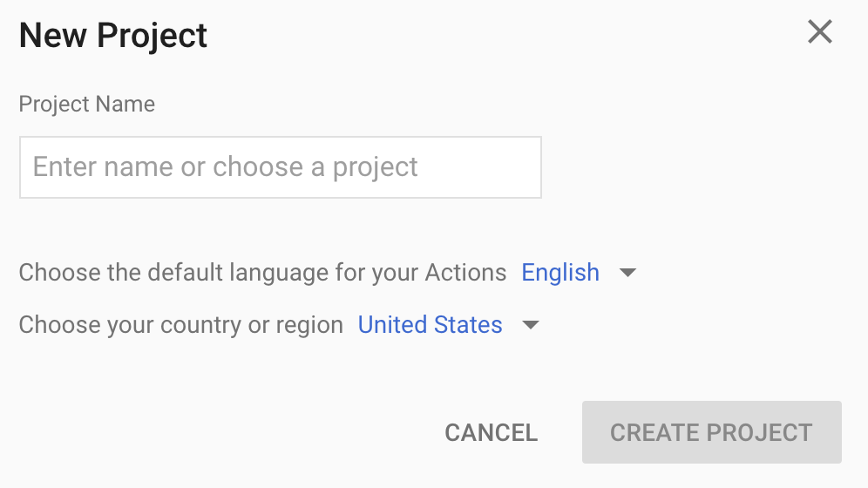Focus the 'Enter name or choose a project' box
Viewport: 868px width, 488px height.
[280, 167]
